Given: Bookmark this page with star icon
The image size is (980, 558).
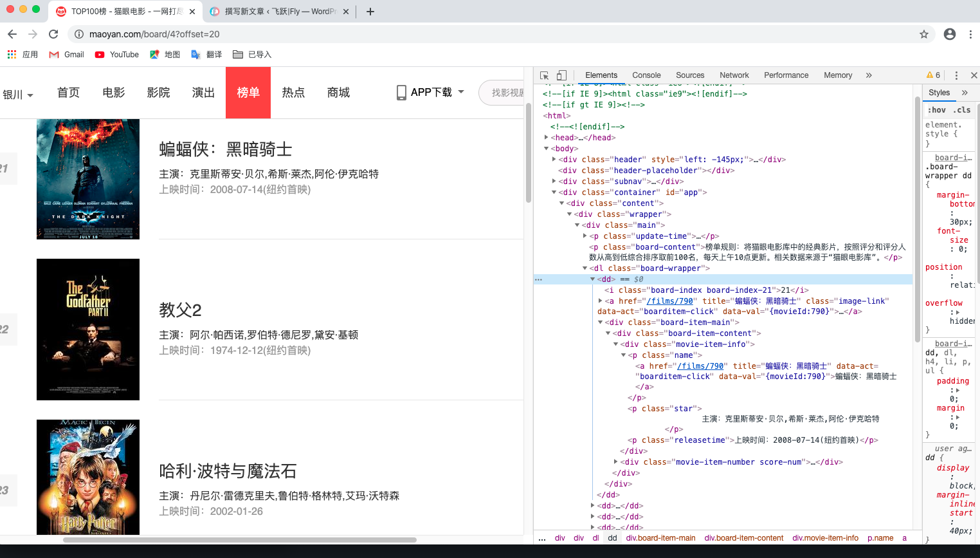Looking at the screenshot, I should pos(924,34).
